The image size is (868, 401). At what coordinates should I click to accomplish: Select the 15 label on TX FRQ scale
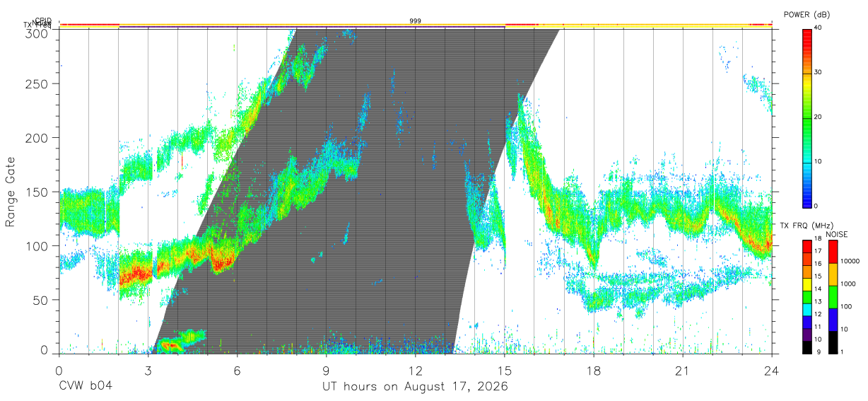pyautogui.click(x=818, y=277)
